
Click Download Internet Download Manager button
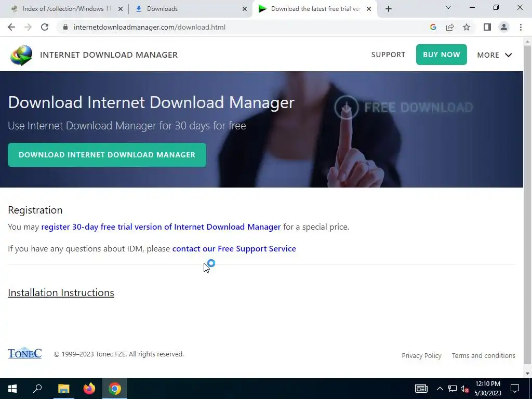[107, 155]
